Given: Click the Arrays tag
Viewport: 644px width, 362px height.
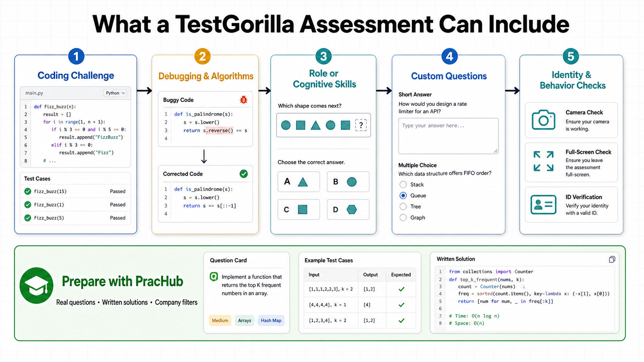Looking at the screenshot, I should (x=245, y=320).
